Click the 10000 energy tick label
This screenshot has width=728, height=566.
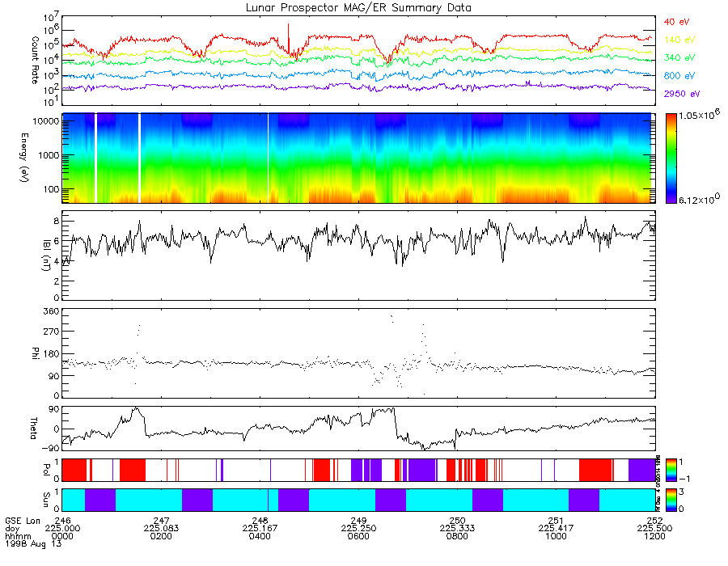(x=48, y=121)
